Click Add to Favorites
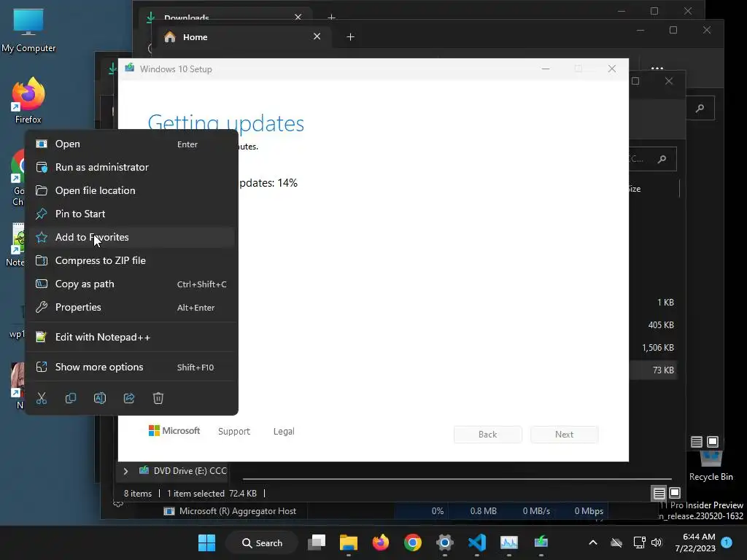The image size is (747, 560). [131, 237]
